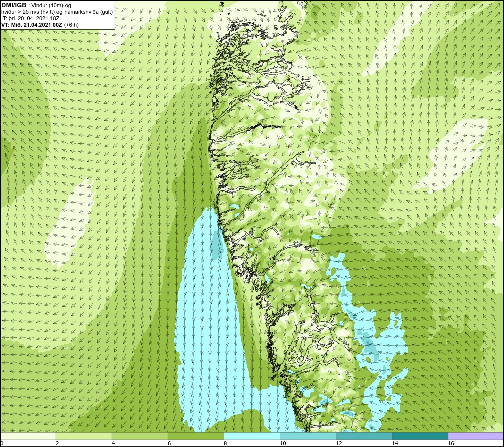This screenshot has height=447, width=504.
Task: Click the 12–14 m/s dark teal legend swatch
Action: [364, 436]
